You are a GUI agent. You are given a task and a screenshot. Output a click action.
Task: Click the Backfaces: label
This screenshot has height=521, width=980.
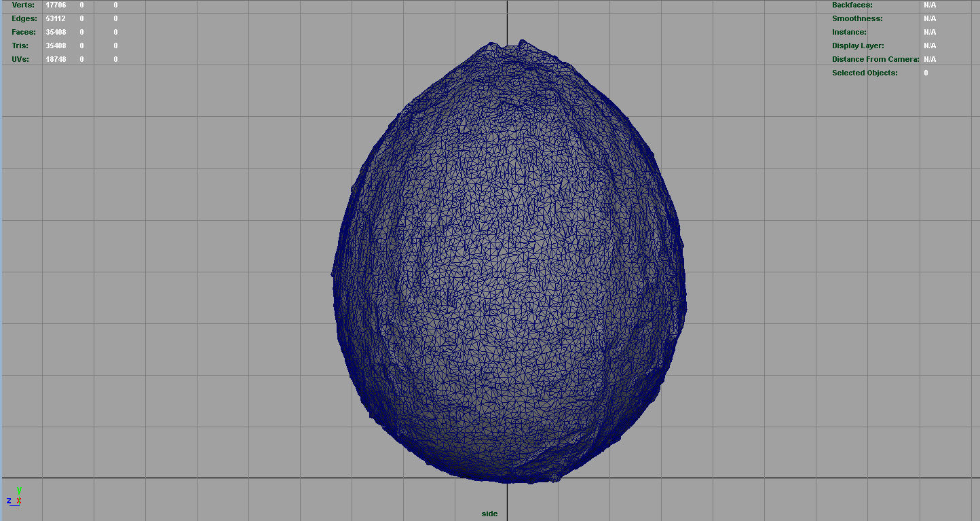852,5
